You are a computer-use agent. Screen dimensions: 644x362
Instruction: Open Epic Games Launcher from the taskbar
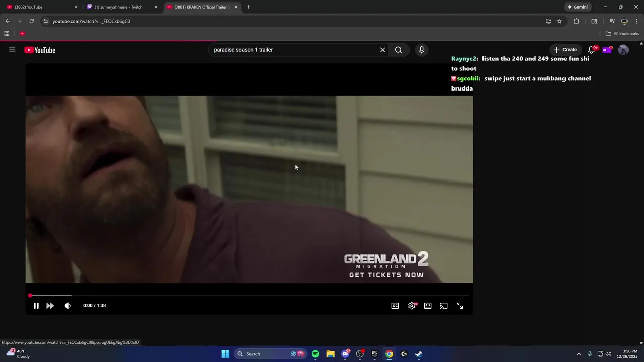(374, 354)
